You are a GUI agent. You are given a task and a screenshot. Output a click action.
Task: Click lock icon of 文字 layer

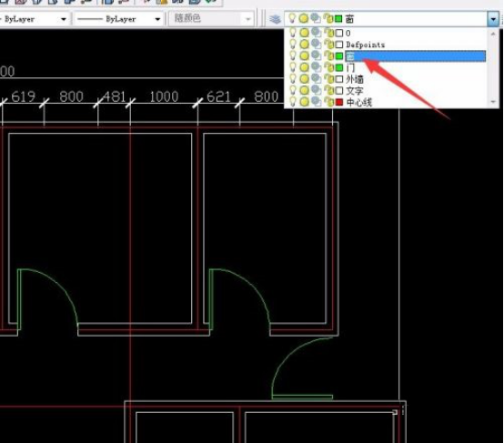coord(328,91)
